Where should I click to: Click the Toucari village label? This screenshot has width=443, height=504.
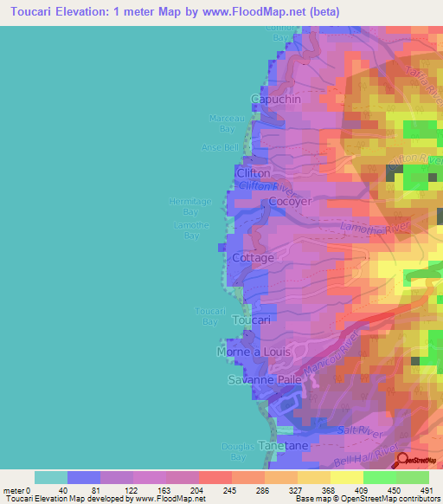point(251,320)
